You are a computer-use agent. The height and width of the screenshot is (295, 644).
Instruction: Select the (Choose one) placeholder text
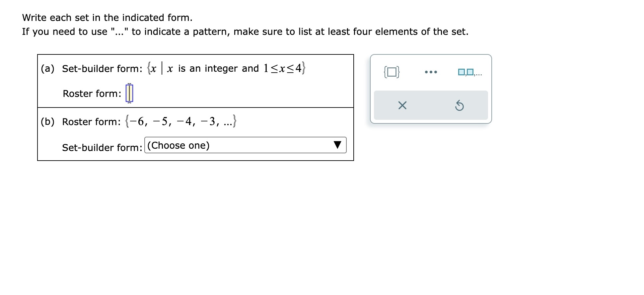click(179, 145)
